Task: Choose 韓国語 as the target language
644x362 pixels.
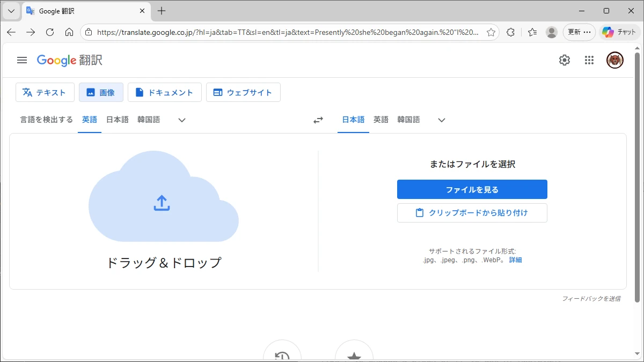Action: [x=408, y=120]
